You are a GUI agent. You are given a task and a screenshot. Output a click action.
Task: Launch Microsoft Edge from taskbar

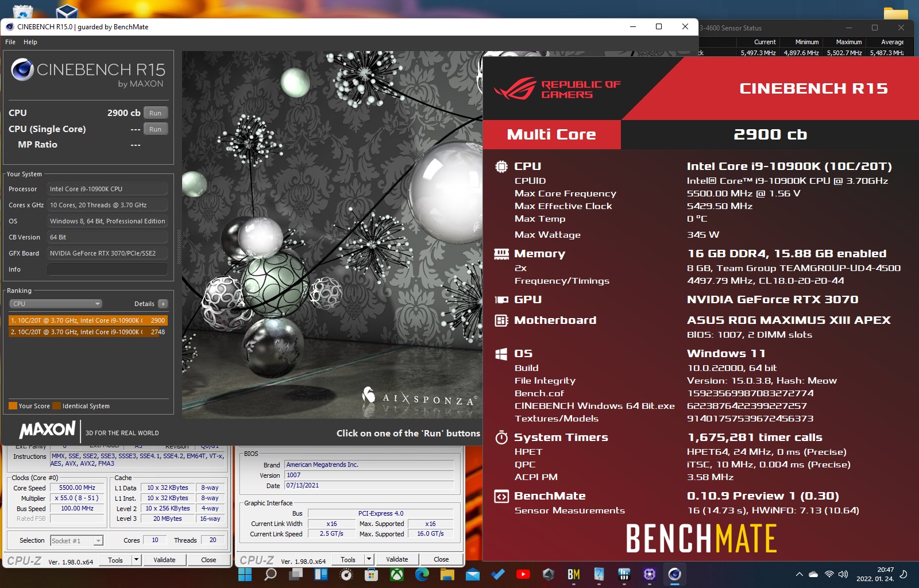click(x=422, y=574)
